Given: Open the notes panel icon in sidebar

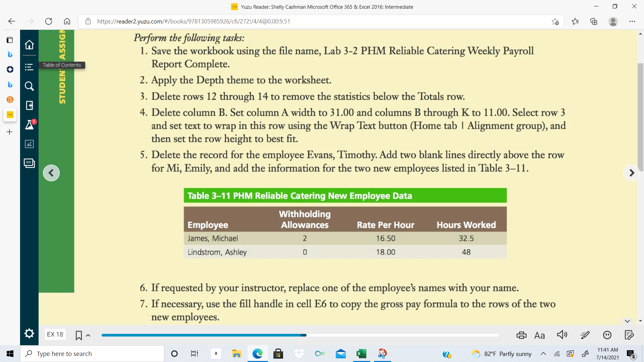Looking at the screenshot, I should point(29,163).
